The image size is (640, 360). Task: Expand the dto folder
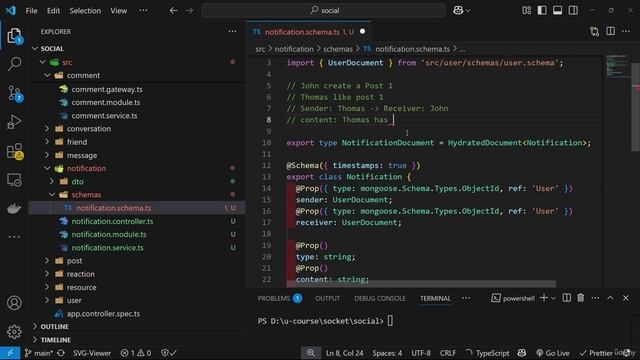tap(52, 182)
